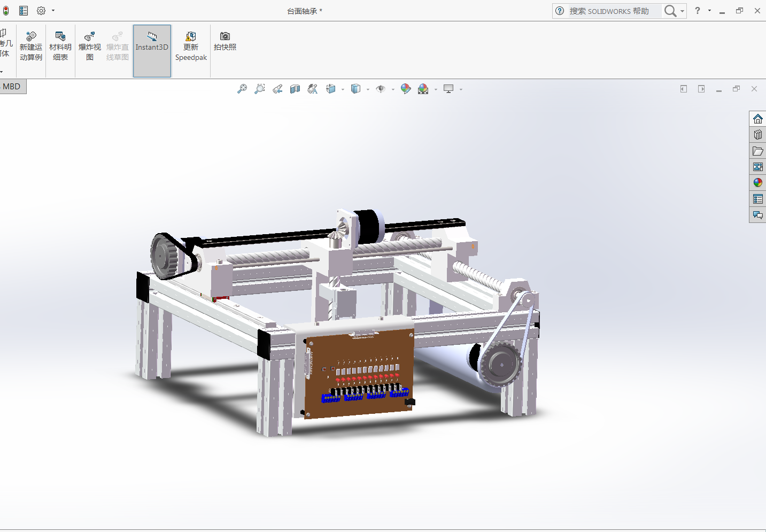Expand the View Orientation dropdown arrow

[x=343, y=89]
